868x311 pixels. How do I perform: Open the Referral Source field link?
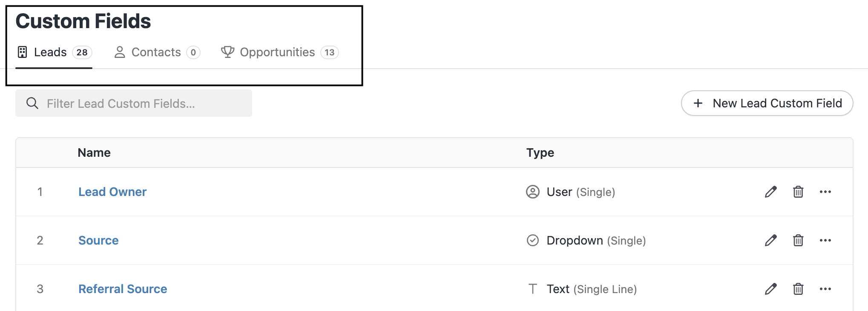[x=123, y=289]
